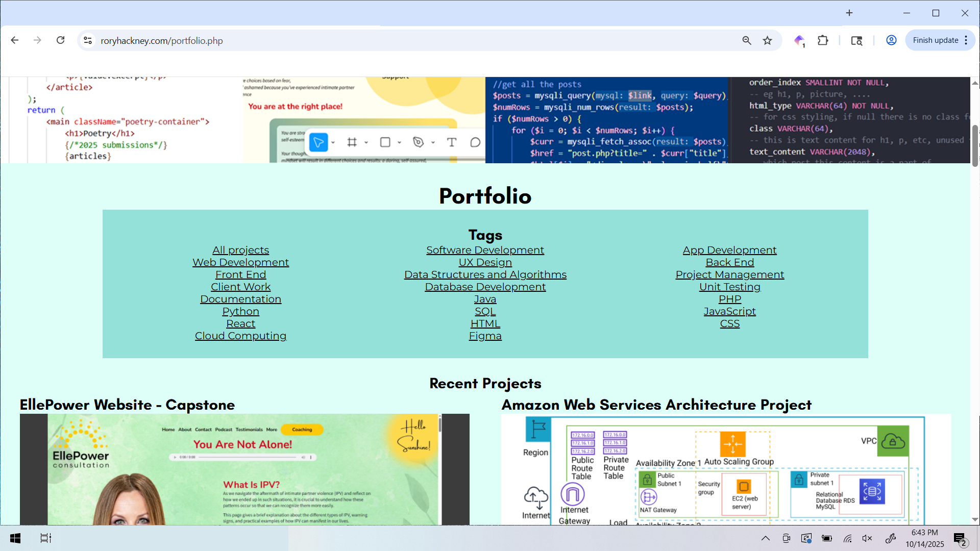Show hidden system tray icons chevron
The height and width of the screenshot is (551, 980).
(766, 538)
